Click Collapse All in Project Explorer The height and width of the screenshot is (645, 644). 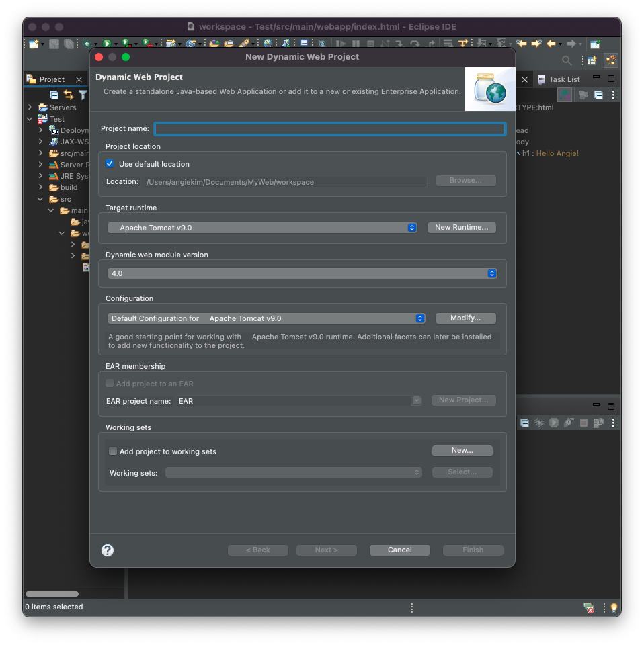pos(54,95)
